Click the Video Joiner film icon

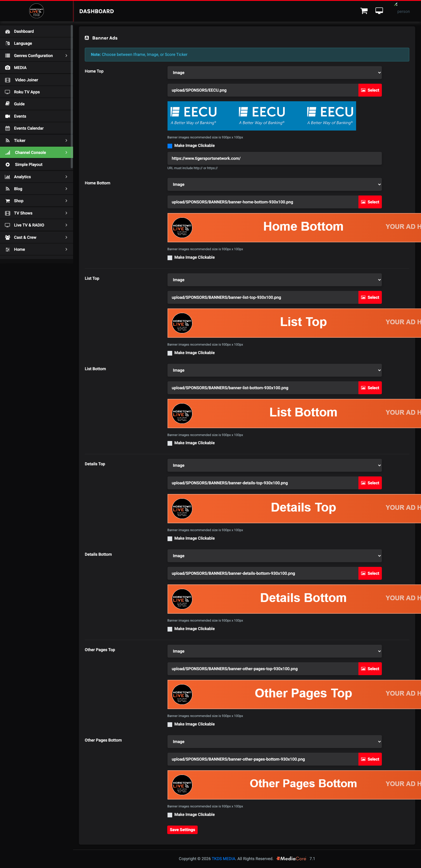tap(7, 80)
